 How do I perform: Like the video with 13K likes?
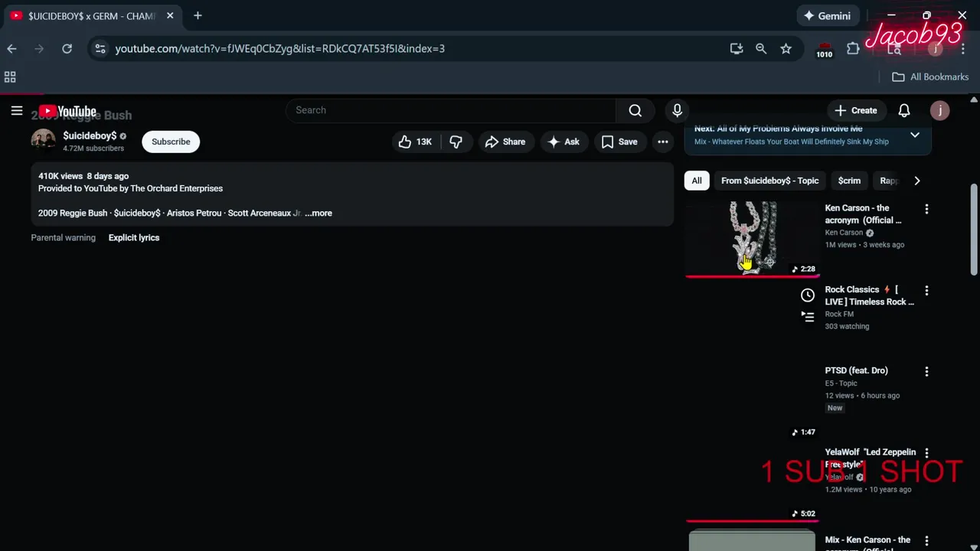click(x=415, y=142)
